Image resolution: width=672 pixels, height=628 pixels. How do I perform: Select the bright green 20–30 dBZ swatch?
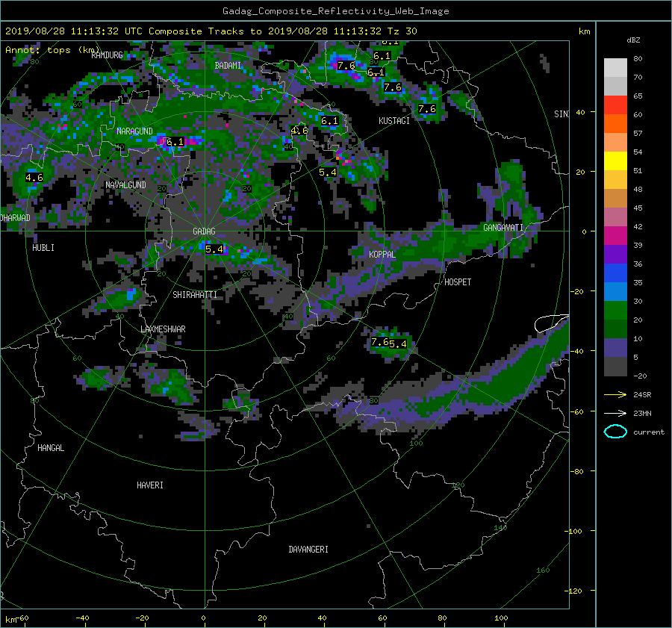point(615,311)
